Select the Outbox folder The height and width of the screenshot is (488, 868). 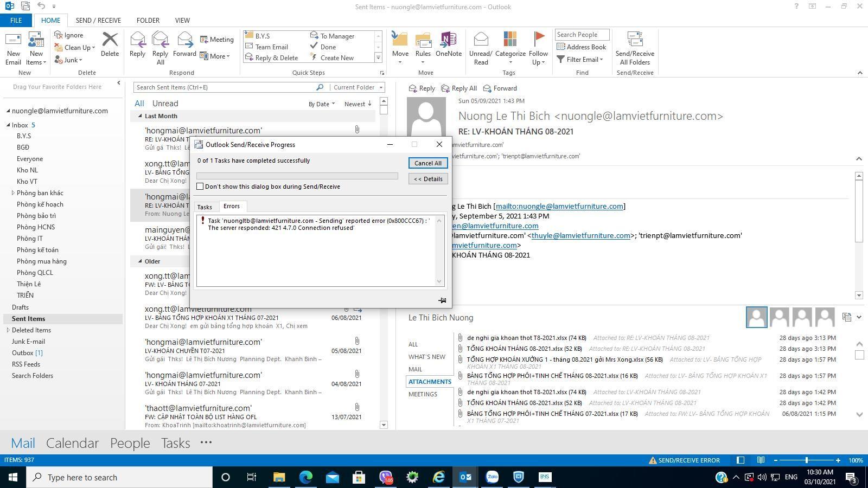pyautogui.click(x=27, y=353)
